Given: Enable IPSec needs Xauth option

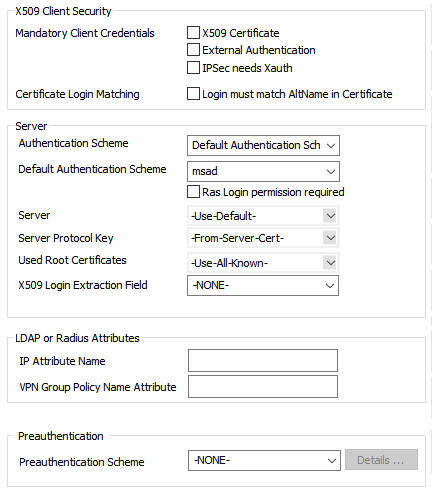Looking at the screenshot, I should coord(193,68).
